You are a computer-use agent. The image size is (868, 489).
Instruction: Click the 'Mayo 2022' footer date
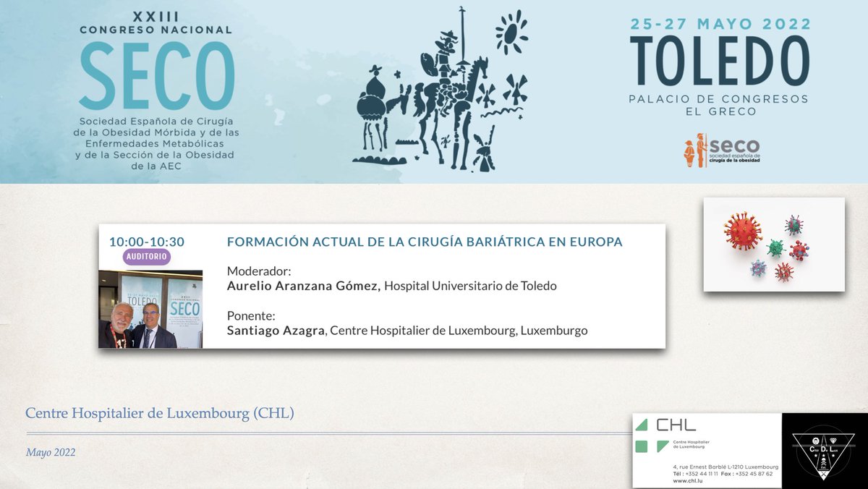50,452
